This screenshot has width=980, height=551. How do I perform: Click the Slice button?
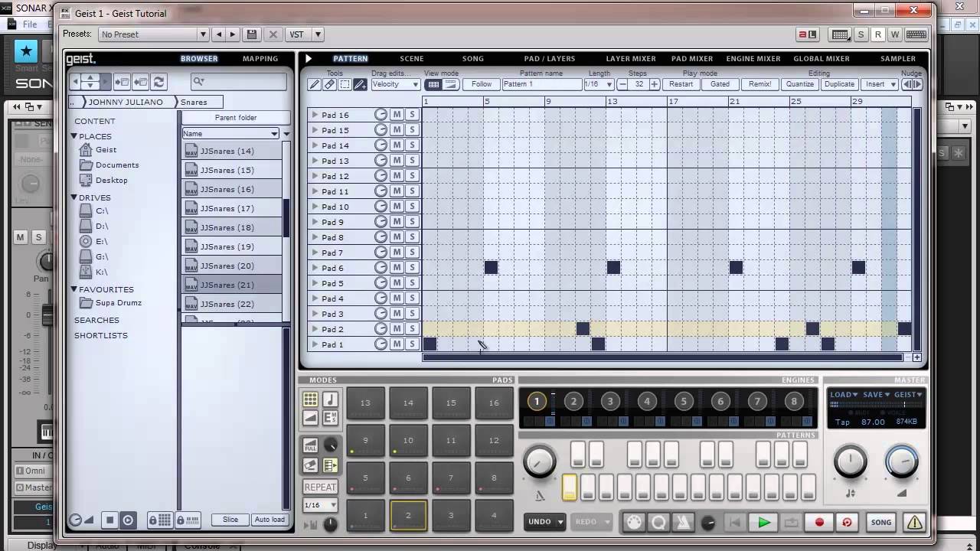click(x=230, y=520)
